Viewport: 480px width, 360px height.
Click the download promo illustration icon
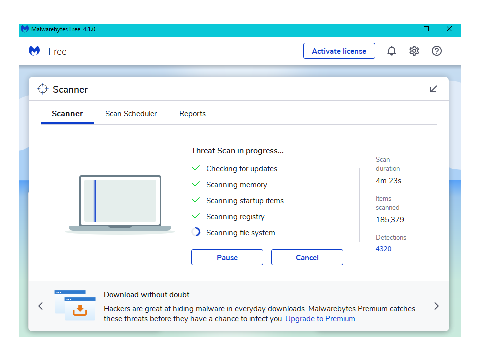coord(75,305)
